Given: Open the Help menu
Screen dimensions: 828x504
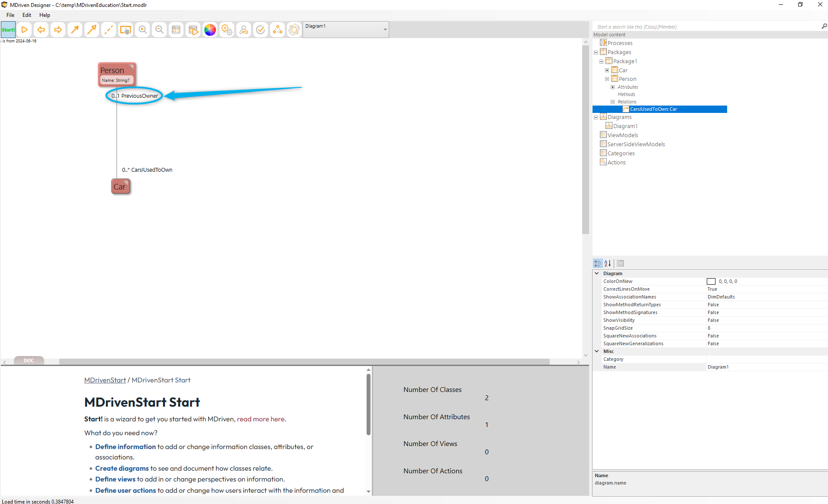Looking at the screenshot, I should click(45, 15).
